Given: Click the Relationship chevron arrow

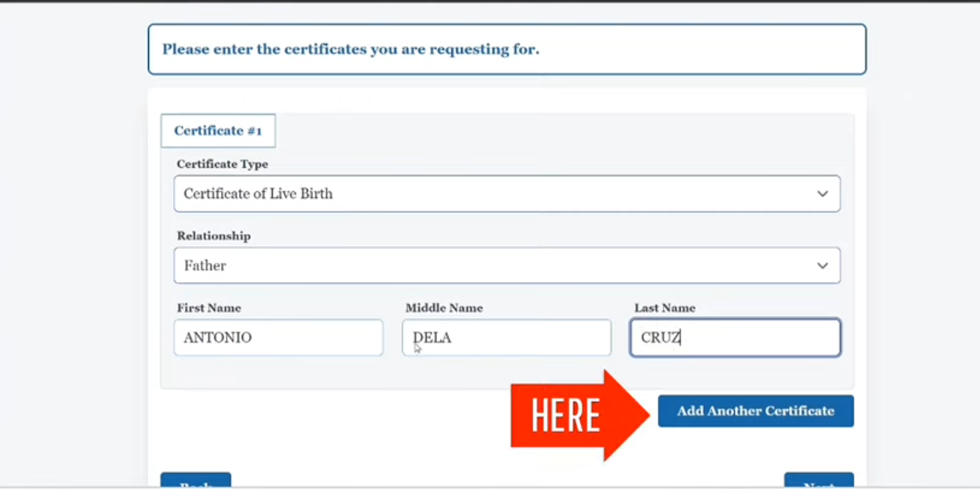Looking at the screenshot, I should (822, 265).
